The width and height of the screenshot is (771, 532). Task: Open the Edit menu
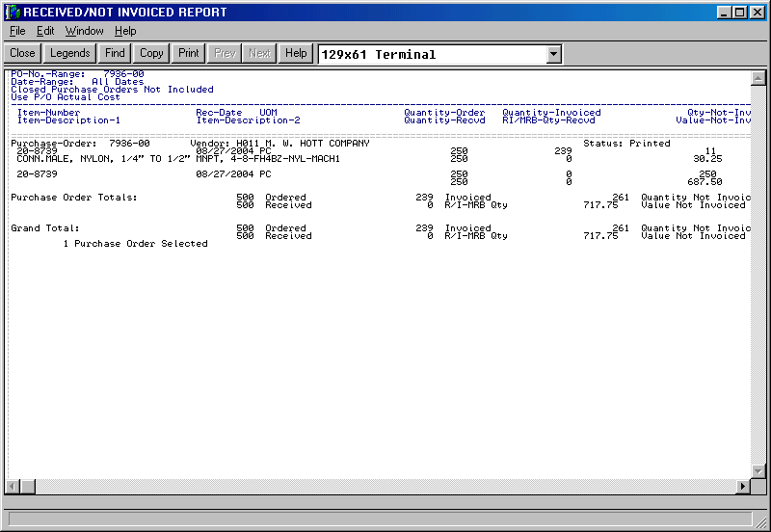click(45, 31)
